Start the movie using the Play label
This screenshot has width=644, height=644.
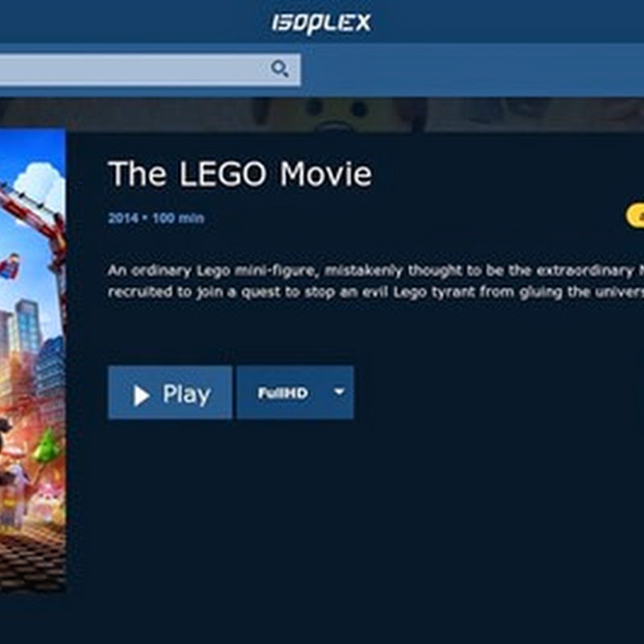(x=187, y=394)
